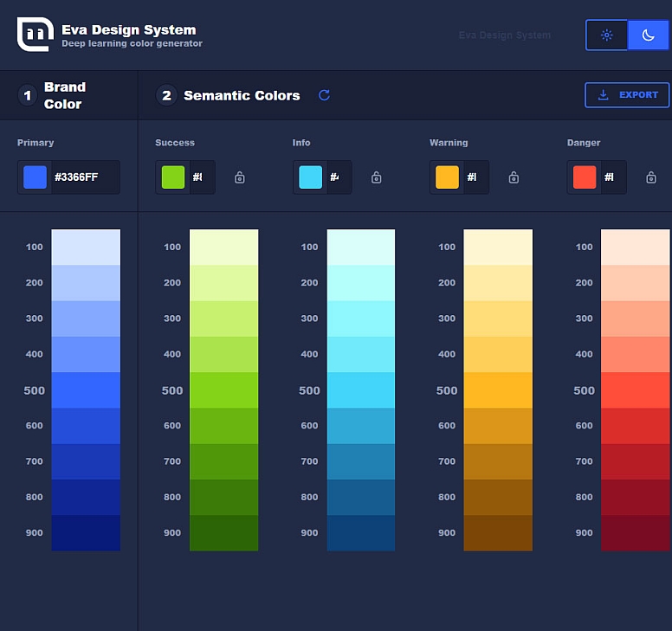Pick Success shade 400
The width and height of the screenshot is (672, 631).
coord(223,354)
